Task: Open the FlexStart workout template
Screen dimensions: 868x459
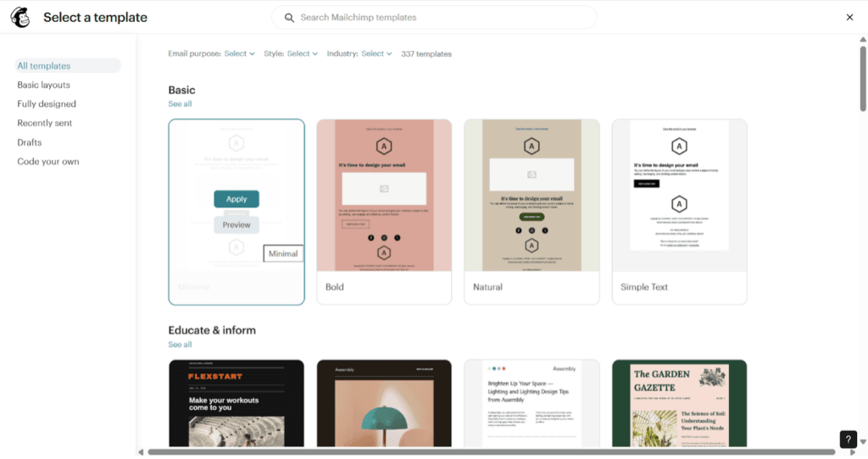Action: pyautogui.click(x=236, y=403)
